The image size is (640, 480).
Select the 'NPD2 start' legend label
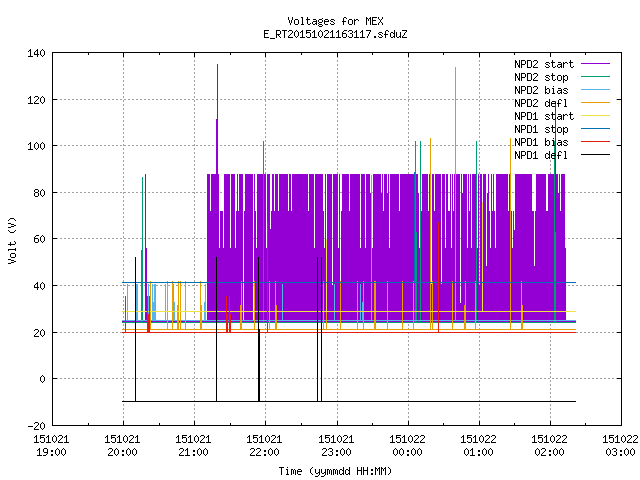544,64
